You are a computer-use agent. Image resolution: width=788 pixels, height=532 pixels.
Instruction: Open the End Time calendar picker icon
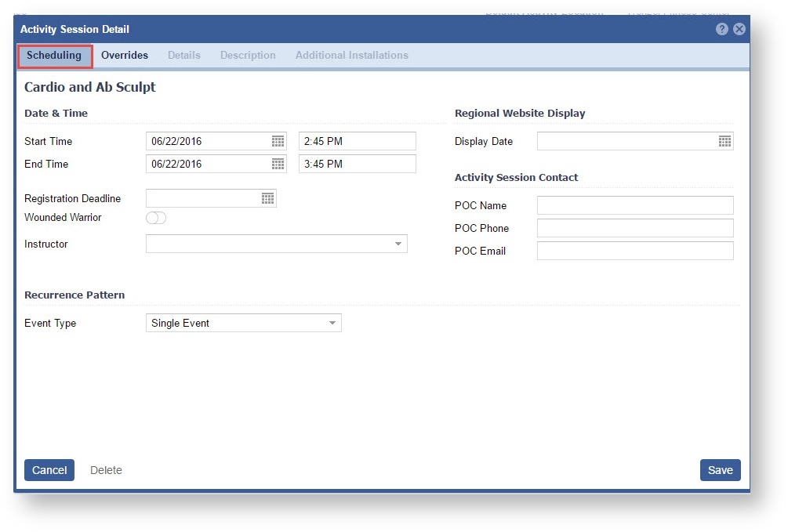[278, 164]
